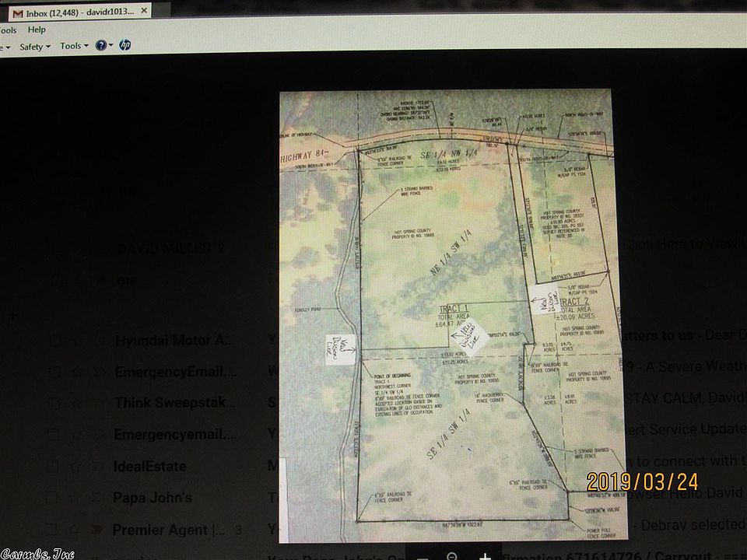This screenshot has width=747, height=560.
Task: Open the DAVID MILLER email behind overlay
Action: coord(164,249)
